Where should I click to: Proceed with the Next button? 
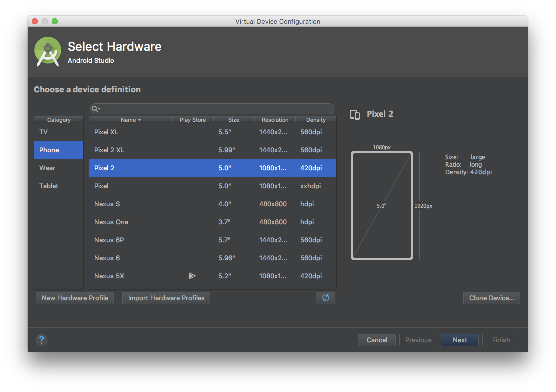coord(460,340)
